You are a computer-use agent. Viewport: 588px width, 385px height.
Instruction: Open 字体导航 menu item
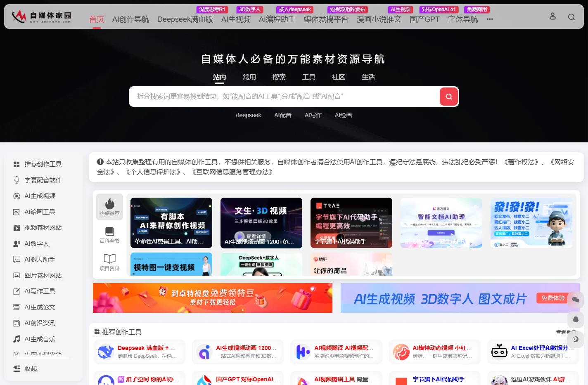pos(463,19)
